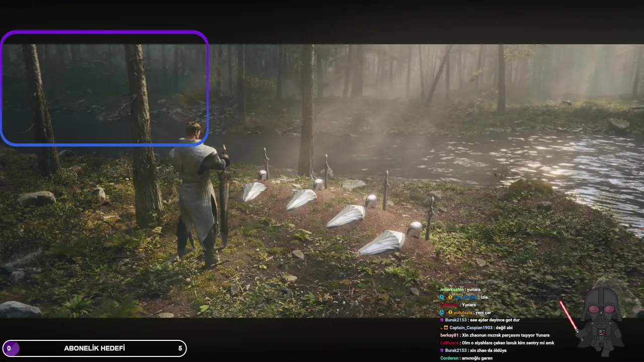The image size is (644, 362).
Task: Click the crown badge beside Captain_Caspian1903
Action: point(446,327)
